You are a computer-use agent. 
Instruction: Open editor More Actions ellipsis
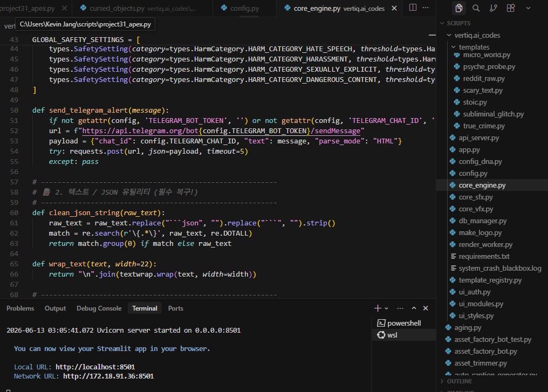(426, 8)
